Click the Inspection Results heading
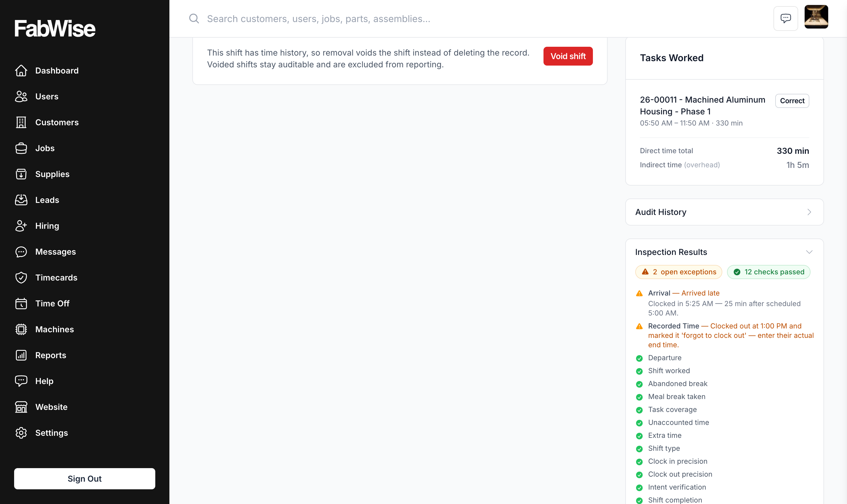Viewport: 847px width, 504px height. 671,252
